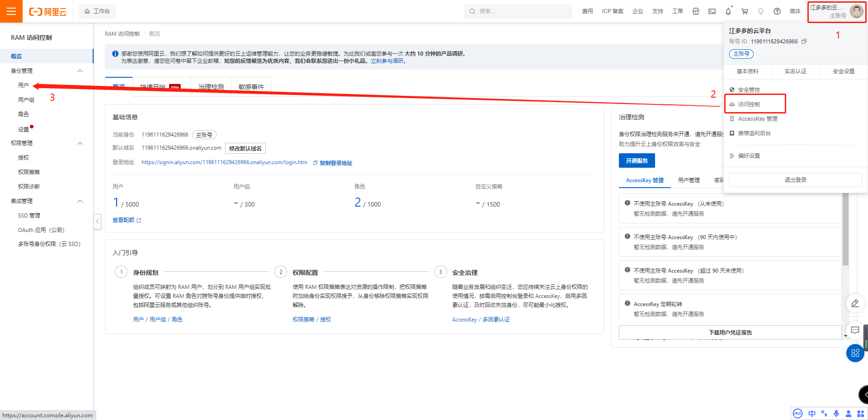Open the 安全设置 tab in account panel
The height and width of the screenshot is (420, 868).
click(x=844, y=71)
